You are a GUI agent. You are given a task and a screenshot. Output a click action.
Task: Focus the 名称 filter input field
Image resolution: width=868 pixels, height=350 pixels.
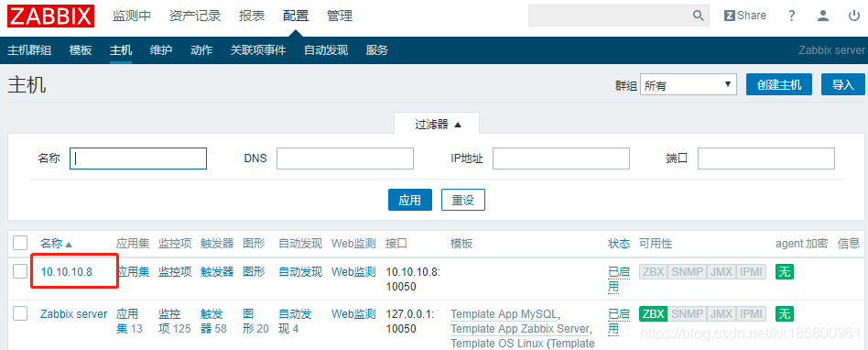[138, 159]
